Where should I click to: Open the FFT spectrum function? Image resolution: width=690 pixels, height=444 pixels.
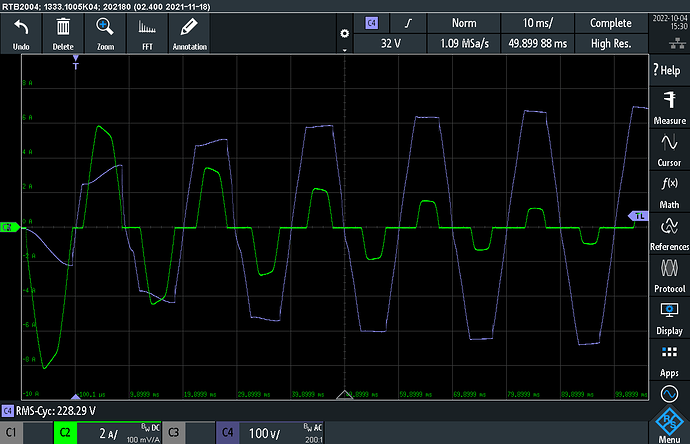147,33
